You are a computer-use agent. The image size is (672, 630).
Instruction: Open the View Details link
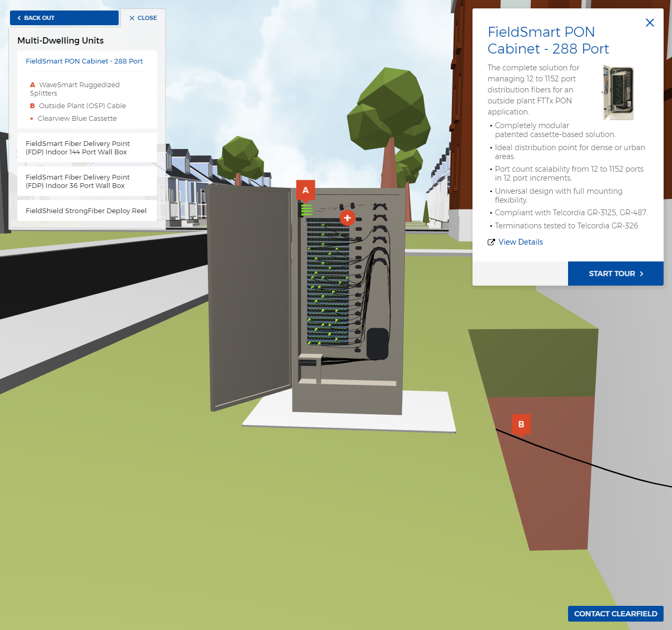[x=521, y=242]
